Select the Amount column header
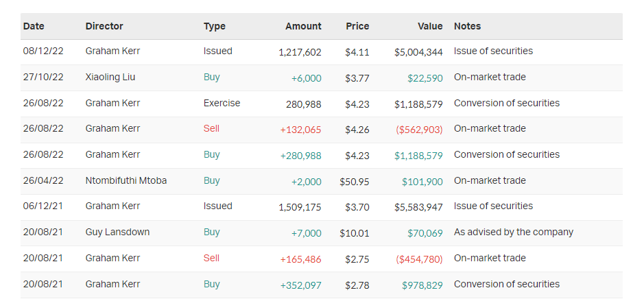This screenshot has width=644, height=299. (303, 26)
